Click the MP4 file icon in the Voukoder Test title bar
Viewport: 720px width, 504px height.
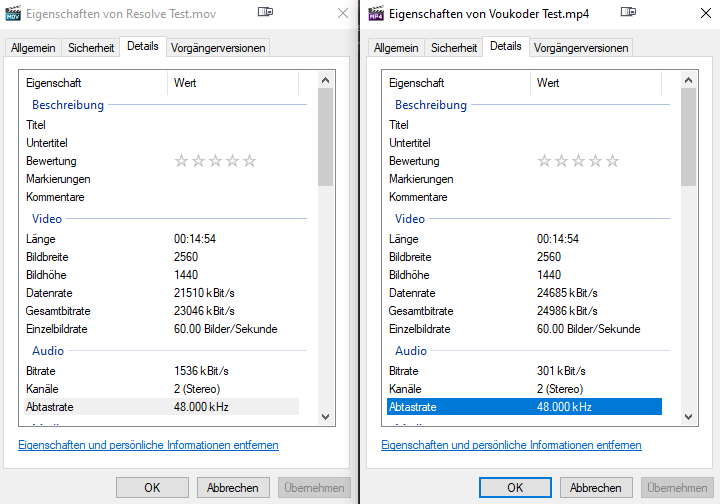point(375,13)
